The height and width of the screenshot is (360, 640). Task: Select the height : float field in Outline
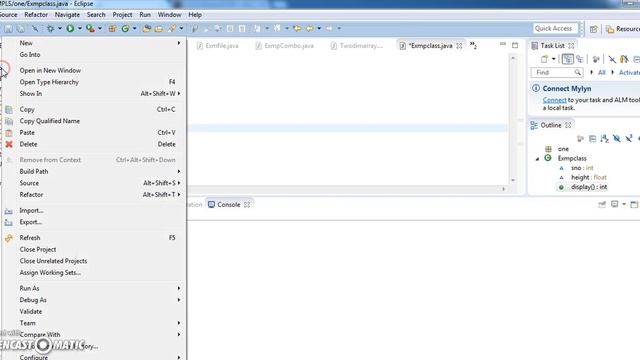click(x=589, y=178)
